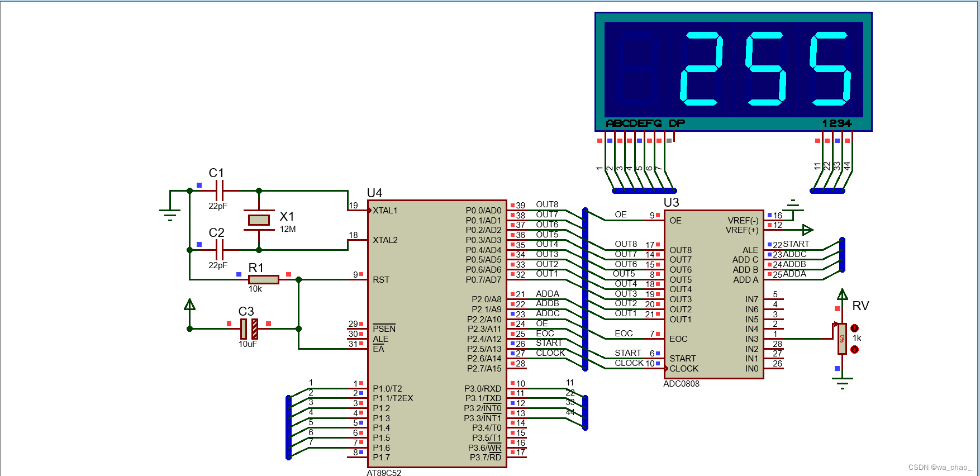Click the C3 electrolytic capacitor symbol
Image resolution: width=980 pixels, height=476 pixels.
[x=249, y=329]
